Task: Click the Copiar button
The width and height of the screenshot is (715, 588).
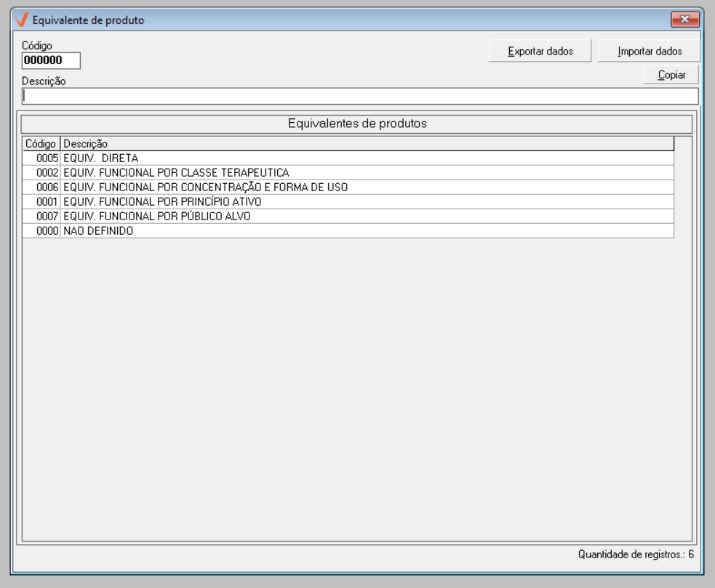Action: tap(671, 75)
